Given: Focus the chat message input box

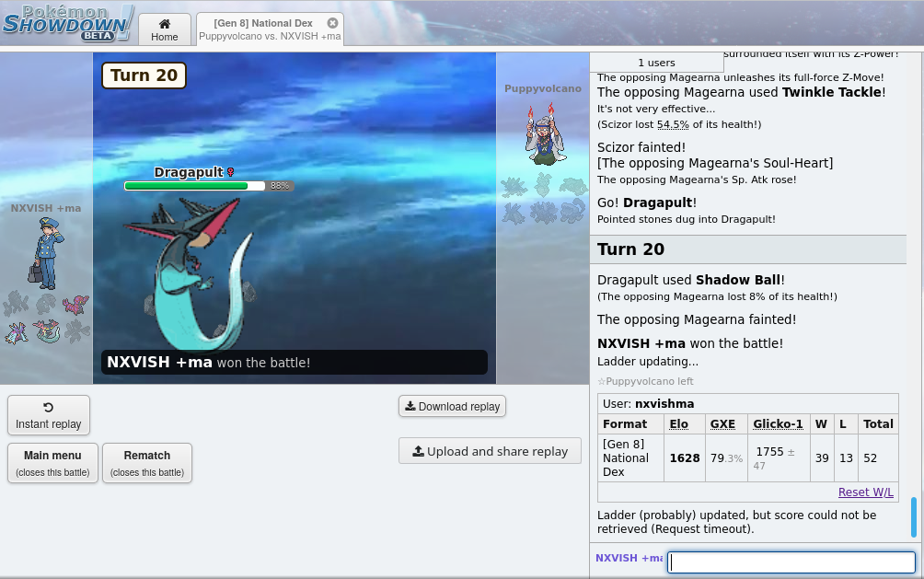Looking at the screenshot, I should point(791,562).
